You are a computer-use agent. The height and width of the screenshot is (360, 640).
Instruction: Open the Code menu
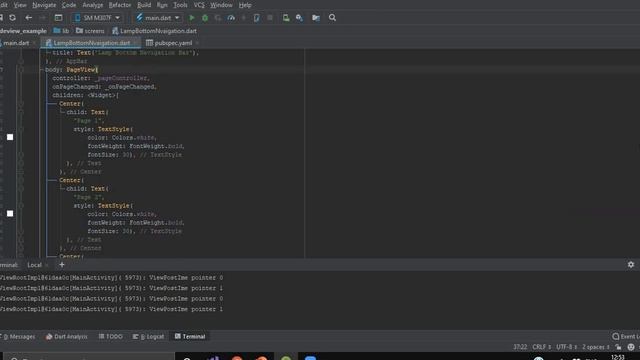69,5
